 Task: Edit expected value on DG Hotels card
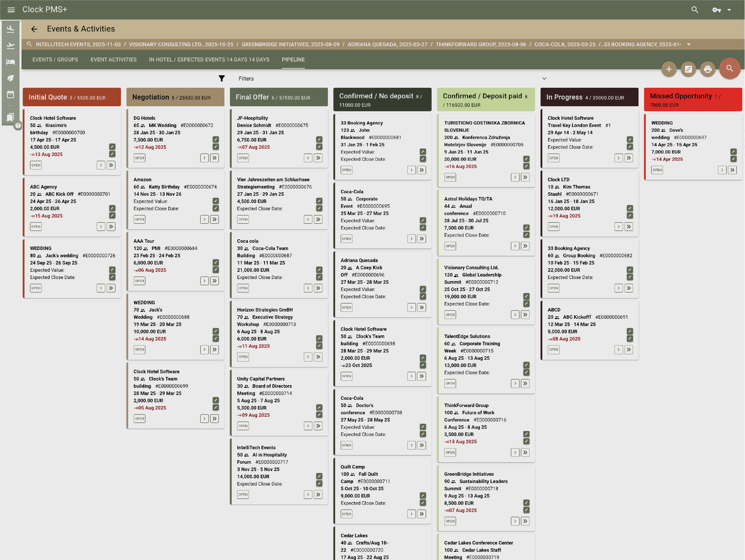(215, 139)
